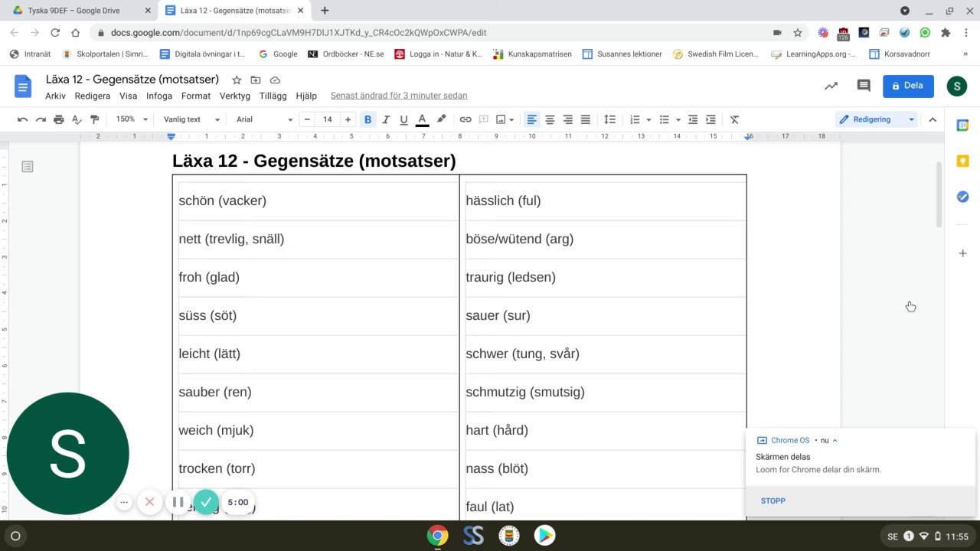Run the spell check icon
The image size is (980, 551).
coord(77,119)
